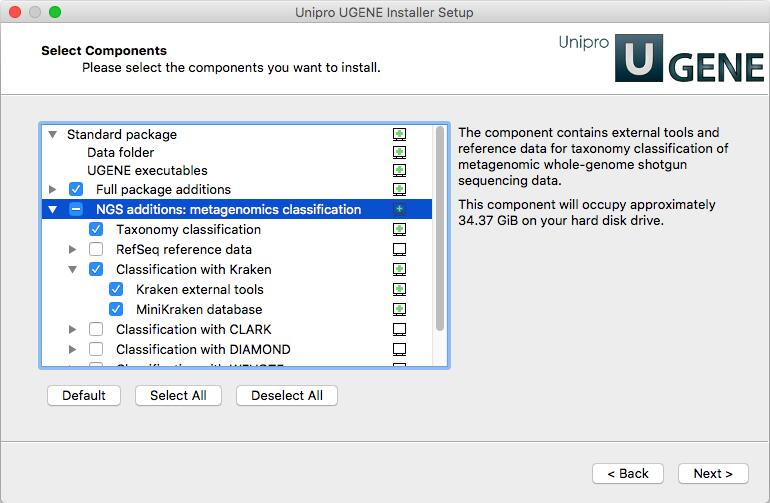This screenshot has width=770, height=503.
Task: Proceed with the Next button
Action: (713, 474)
